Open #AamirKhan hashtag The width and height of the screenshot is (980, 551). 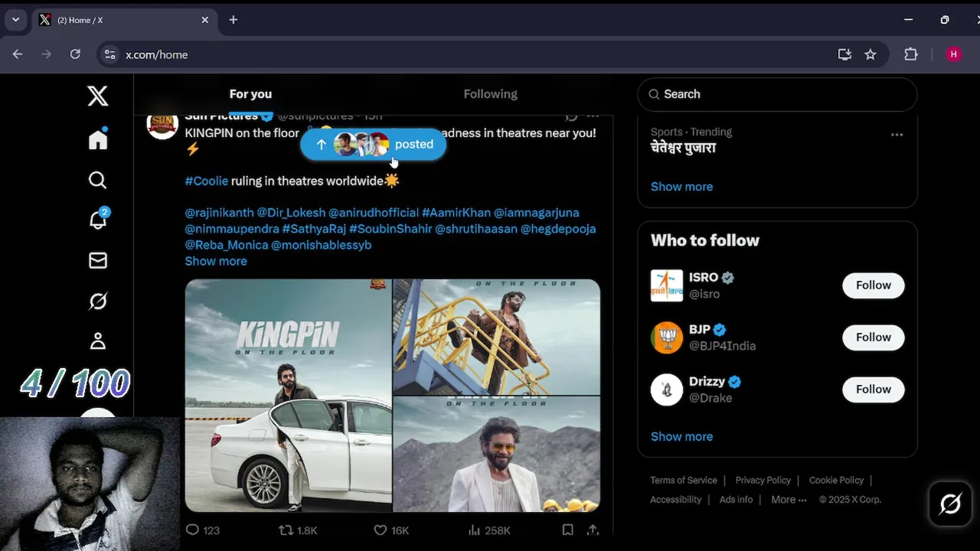[456, 213]
